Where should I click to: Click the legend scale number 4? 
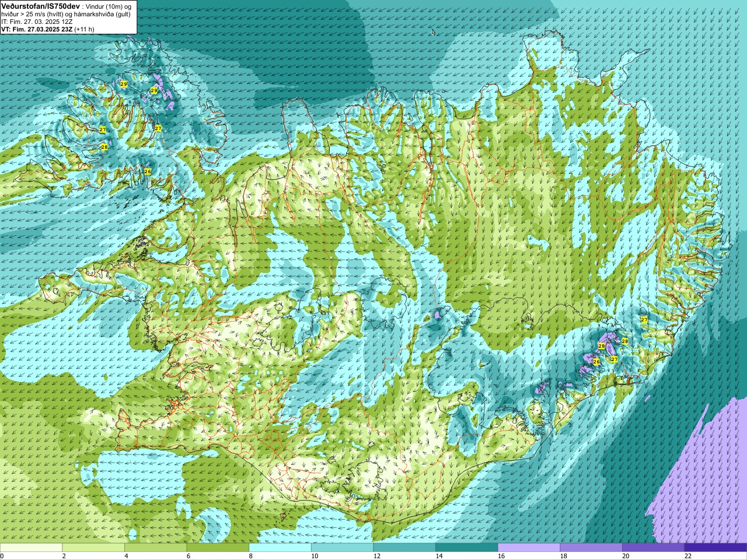[x=126, y=556]
